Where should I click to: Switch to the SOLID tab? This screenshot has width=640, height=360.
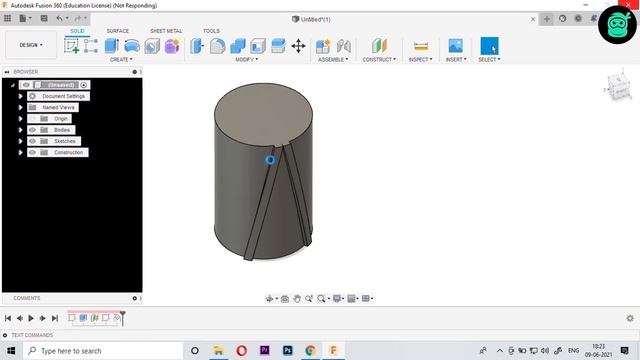(77, 31)
